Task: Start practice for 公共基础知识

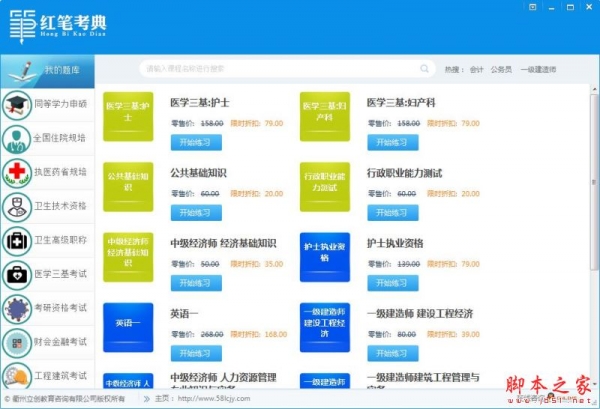Action: coord(196,213)
